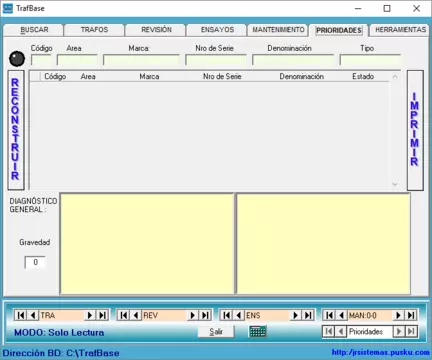Switch to the ENSAYOS tab
Viewport: 432px width, 360px height.
pyautogui.click(x=217, y=30)
